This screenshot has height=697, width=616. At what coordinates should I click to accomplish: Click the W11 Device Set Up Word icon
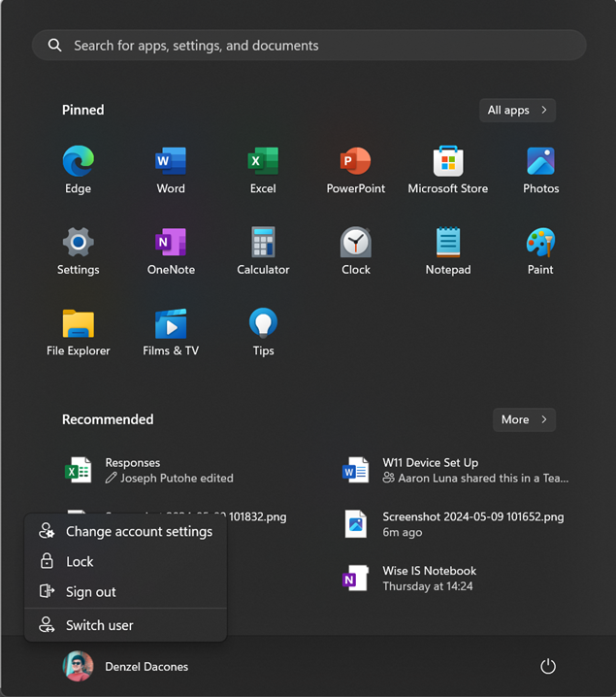click(355, 470)
